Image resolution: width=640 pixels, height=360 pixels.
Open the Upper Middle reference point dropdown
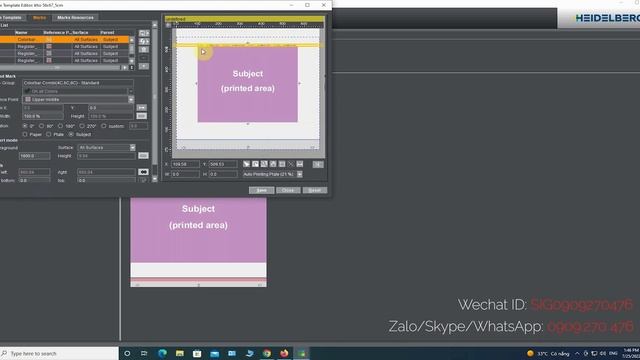click(131, 100)
